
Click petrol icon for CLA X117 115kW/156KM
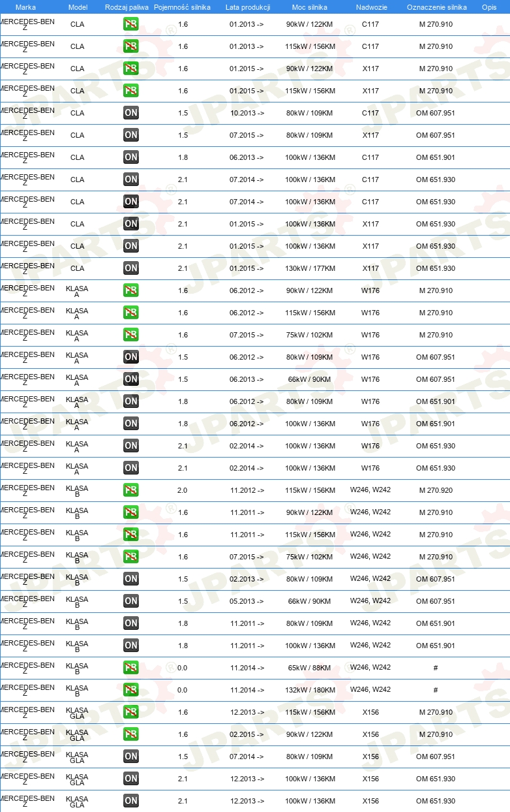click(130, 91)
